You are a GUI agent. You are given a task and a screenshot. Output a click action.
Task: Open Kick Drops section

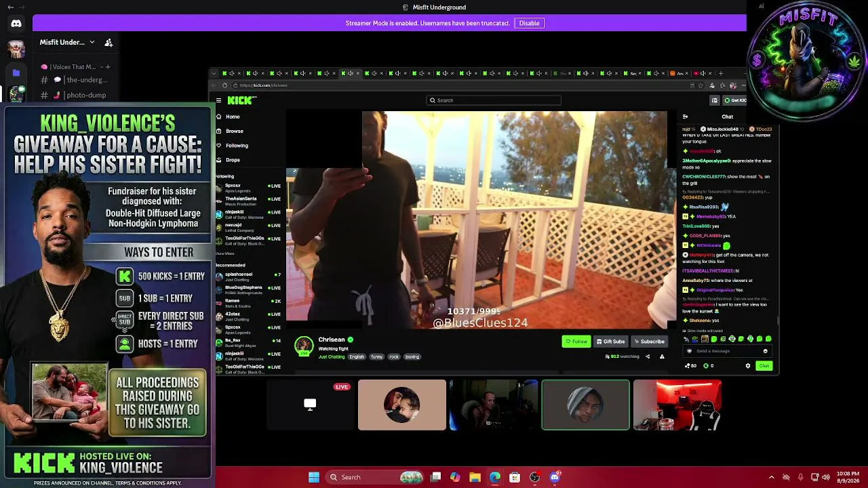[229, 160]
